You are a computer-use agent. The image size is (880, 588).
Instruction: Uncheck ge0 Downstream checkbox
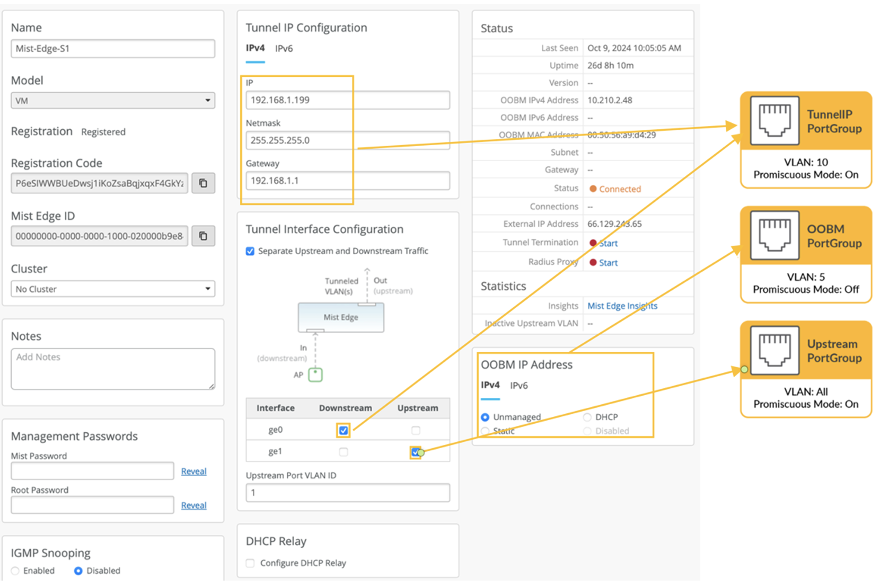344,430
